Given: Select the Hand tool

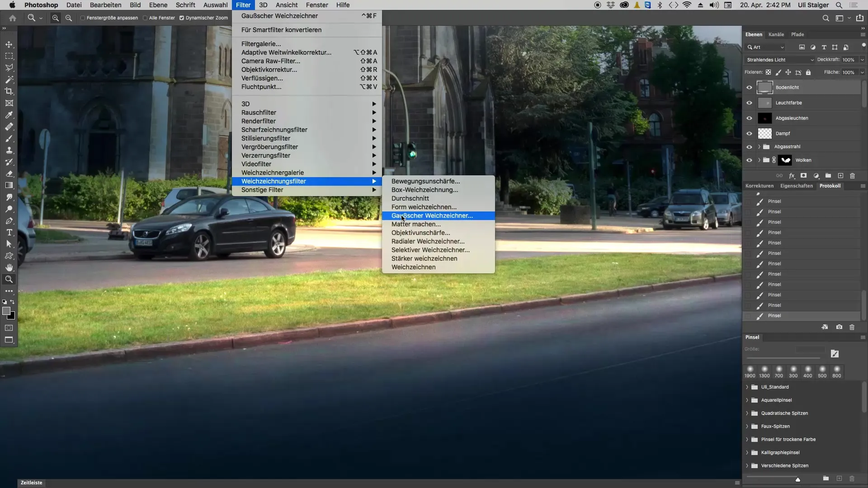Looking at the screenshot, I should coord(9,267).
